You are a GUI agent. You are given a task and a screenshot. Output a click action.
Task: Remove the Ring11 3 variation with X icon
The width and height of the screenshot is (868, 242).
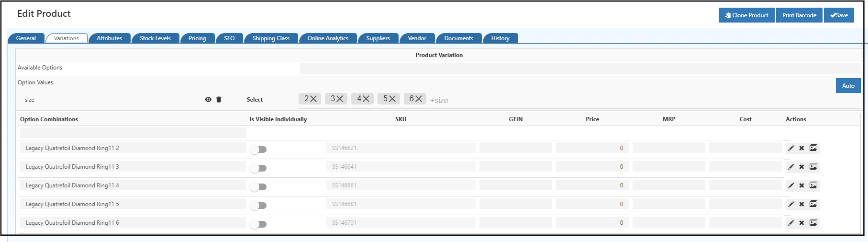801,167
